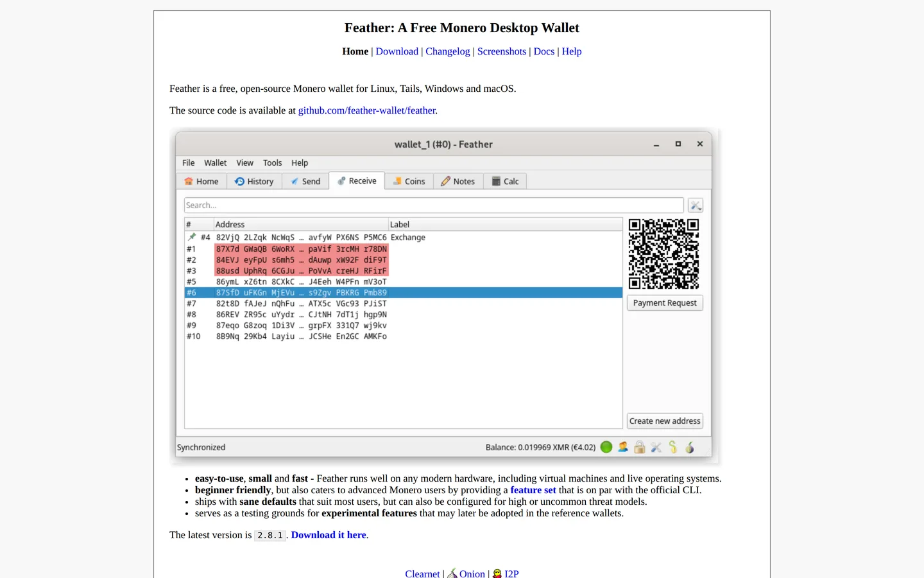Maximize the Feather wallet window
The width and height of the screenshot is (924, 578).
click(678, 144)
